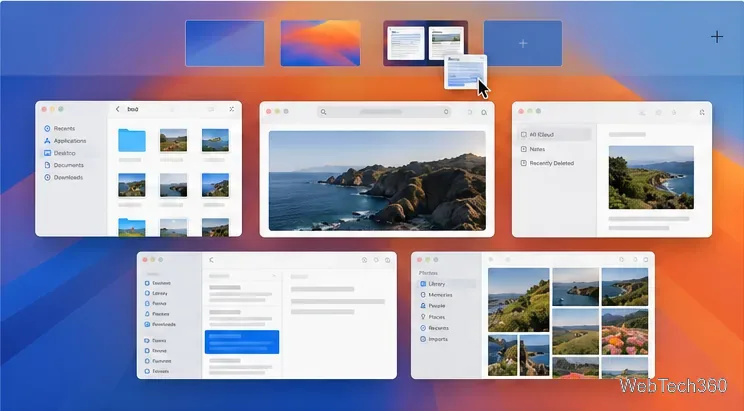Click the plus icon at the top-right corner

[717, 37]
